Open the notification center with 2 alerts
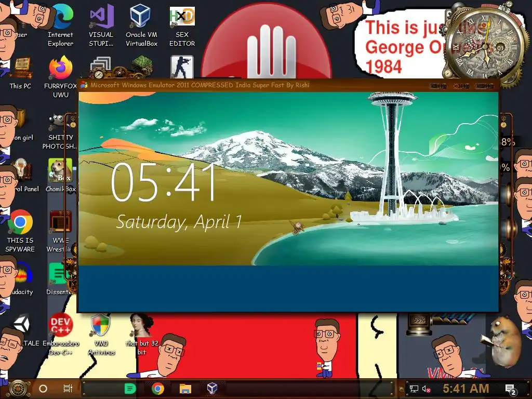532x399 pixels. coord(511,390)
